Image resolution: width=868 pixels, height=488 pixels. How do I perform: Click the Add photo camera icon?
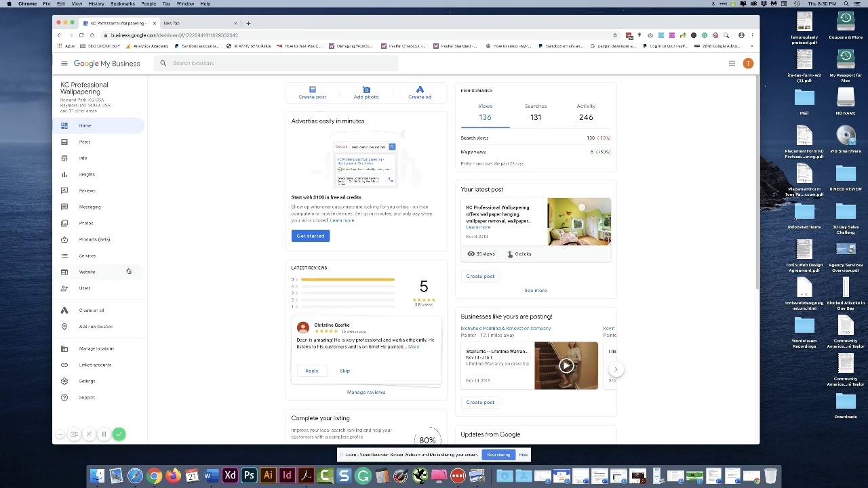pos(366,89)
